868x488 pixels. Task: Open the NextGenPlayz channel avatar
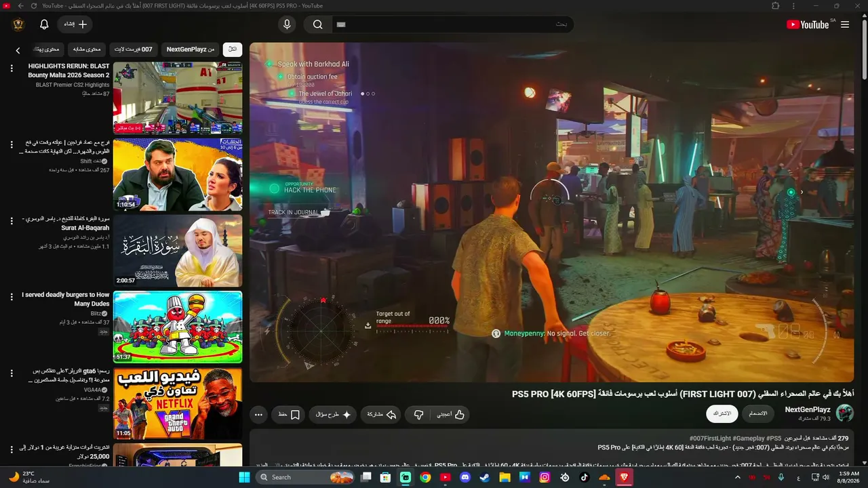[845, 413]
